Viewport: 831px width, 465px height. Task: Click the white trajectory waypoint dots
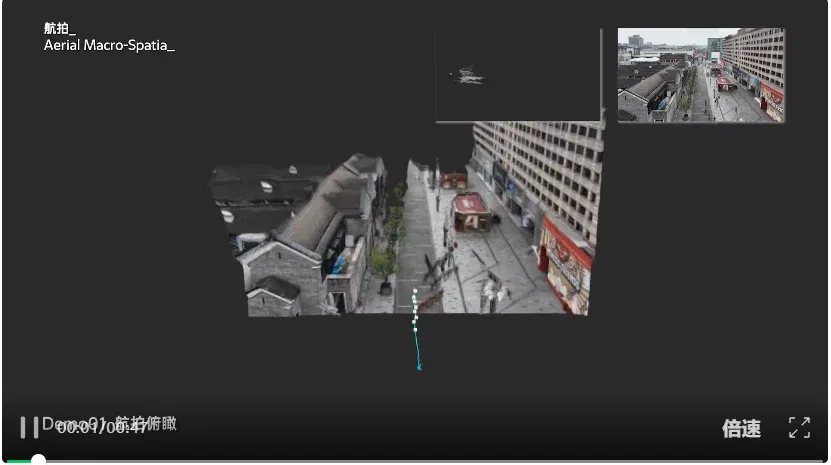click(415, 310)
